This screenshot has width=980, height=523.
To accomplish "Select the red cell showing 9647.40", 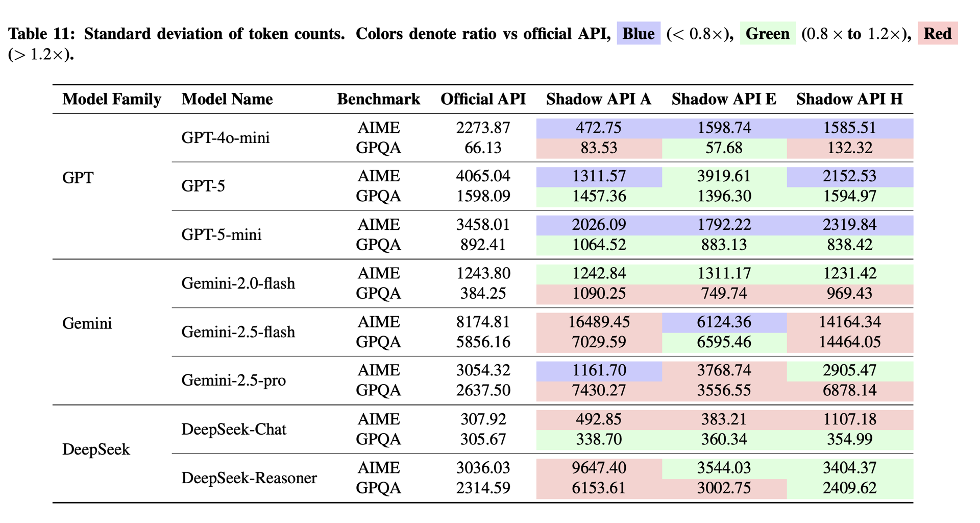I will coord(599,468).
